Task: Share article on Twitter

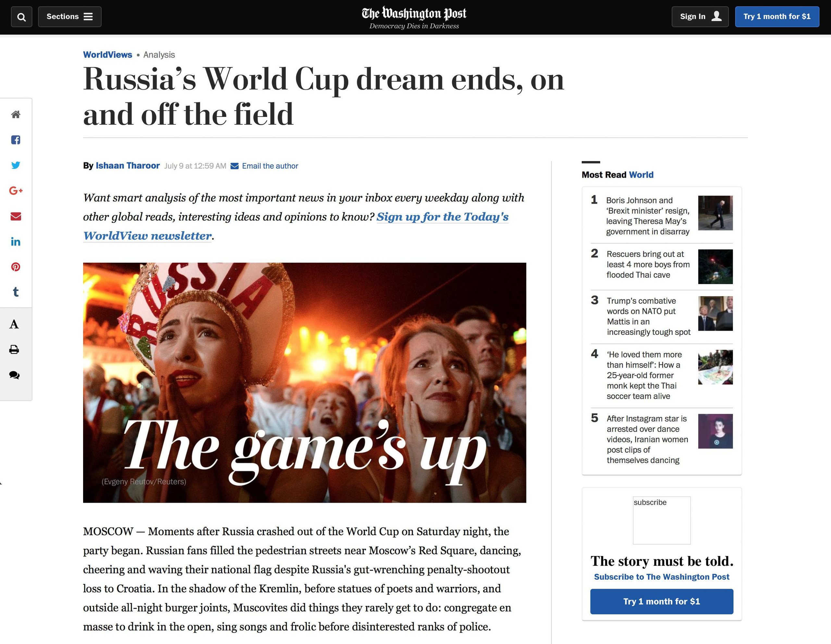Action: [16, 165]
